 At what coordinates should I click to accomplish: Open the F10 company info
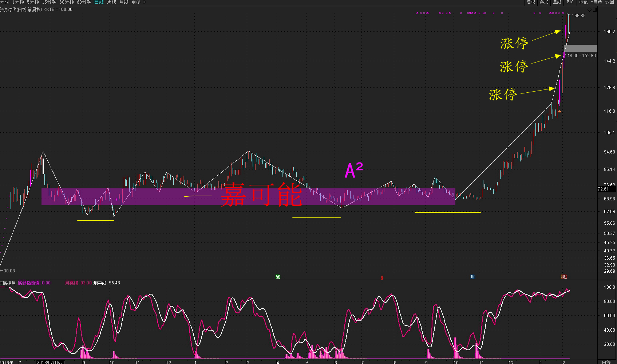click(570, 2)
